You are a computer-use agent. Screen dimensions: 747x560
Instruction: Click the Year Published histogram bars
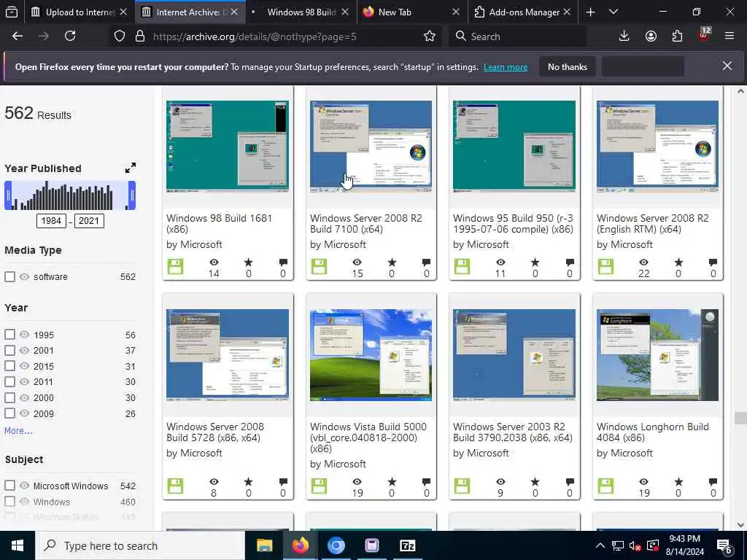coord(70,195)
